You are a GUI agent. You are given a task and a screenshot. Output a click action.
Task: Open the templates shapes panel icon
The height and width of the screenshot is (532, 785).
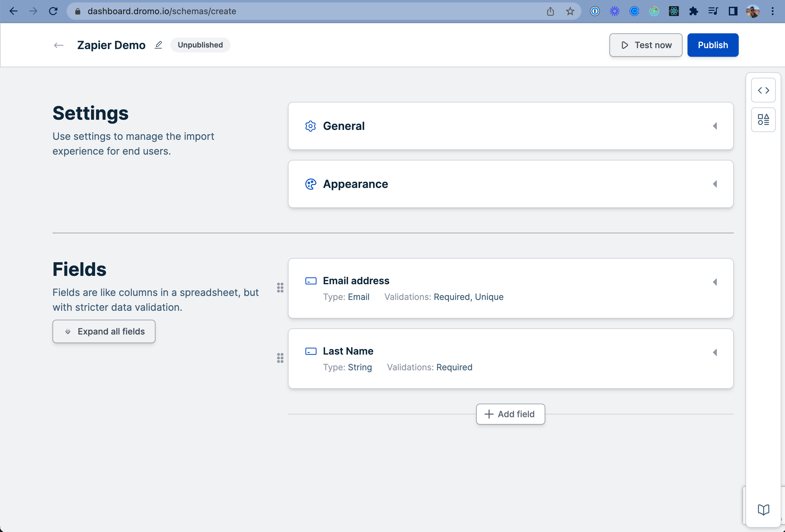763,119
